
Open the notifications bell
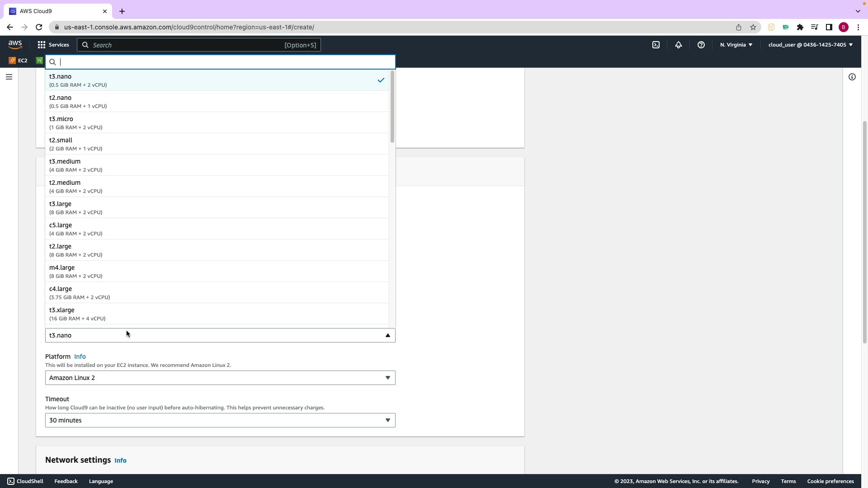pyautogui.click(x=679, y=45)
